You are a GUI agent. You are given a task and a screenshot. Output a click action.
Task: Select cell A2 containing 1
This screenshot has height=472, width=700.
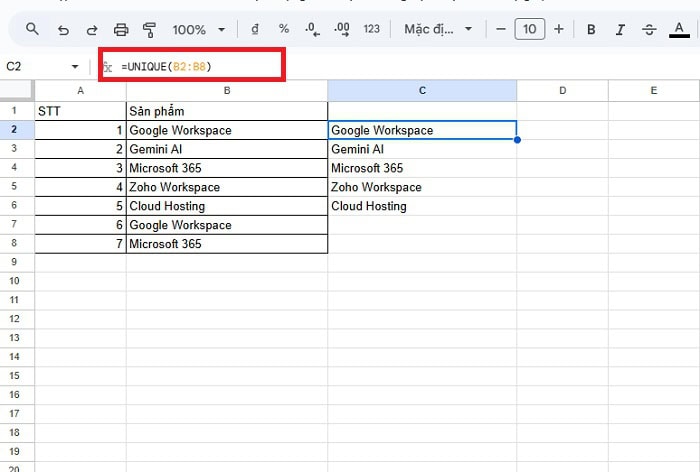[x=80, y=130]
